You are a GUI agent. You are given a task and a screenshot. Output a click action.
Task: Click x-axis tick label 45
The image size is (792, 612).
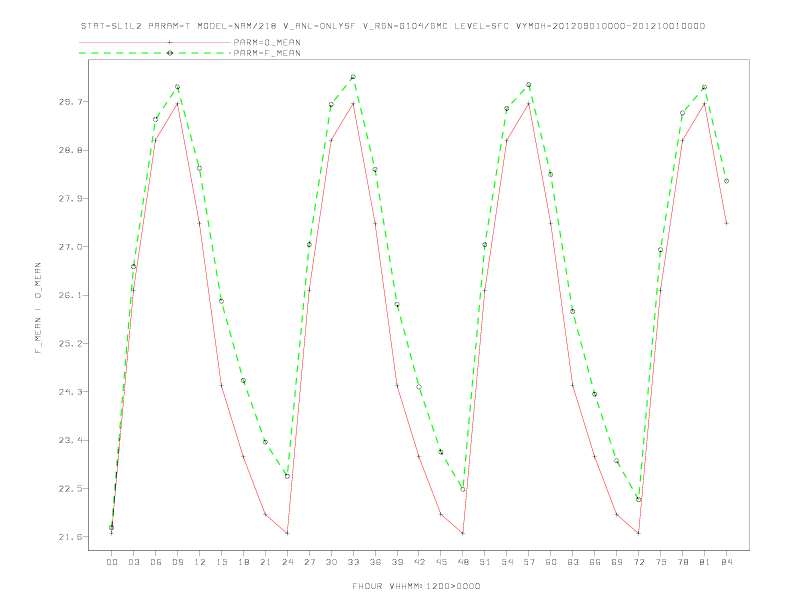[x=441, y=562]
